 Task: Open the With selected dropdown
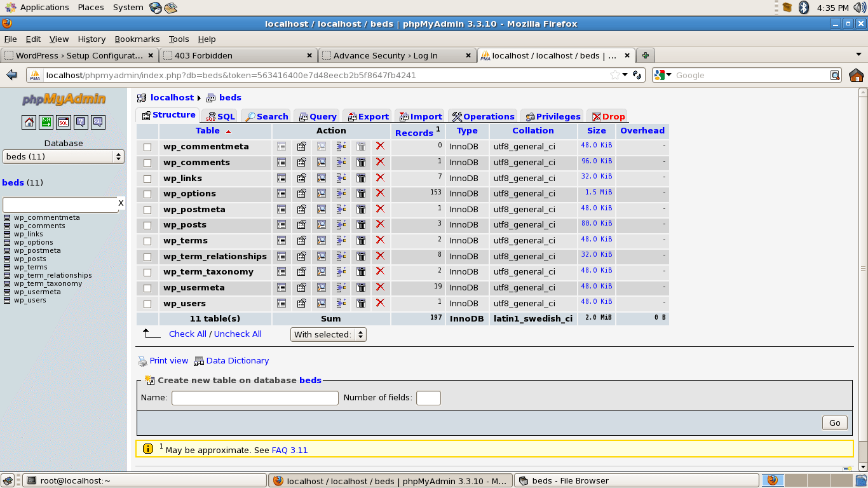tap(329, 334)
